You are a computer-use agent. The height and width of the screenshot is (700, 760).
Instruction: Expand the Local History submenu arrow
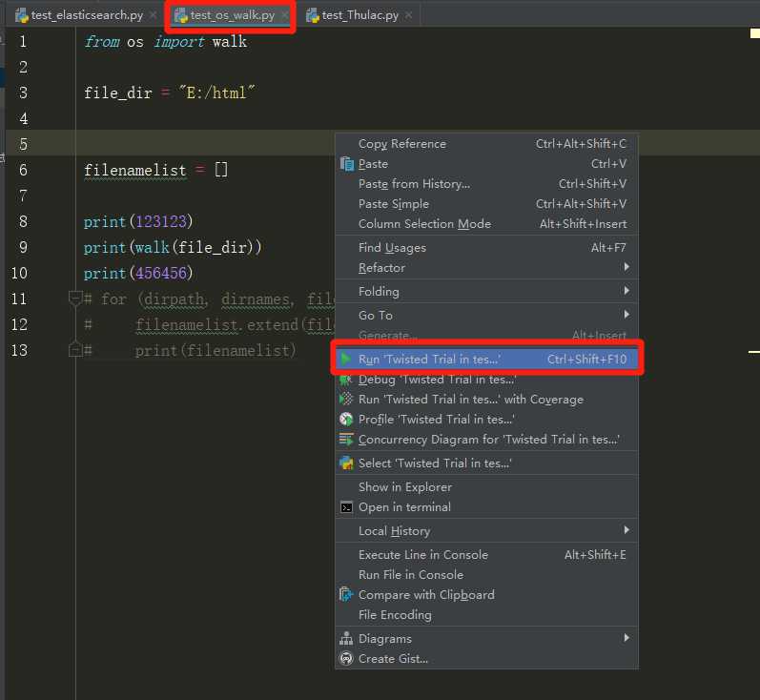click(626, 530)
